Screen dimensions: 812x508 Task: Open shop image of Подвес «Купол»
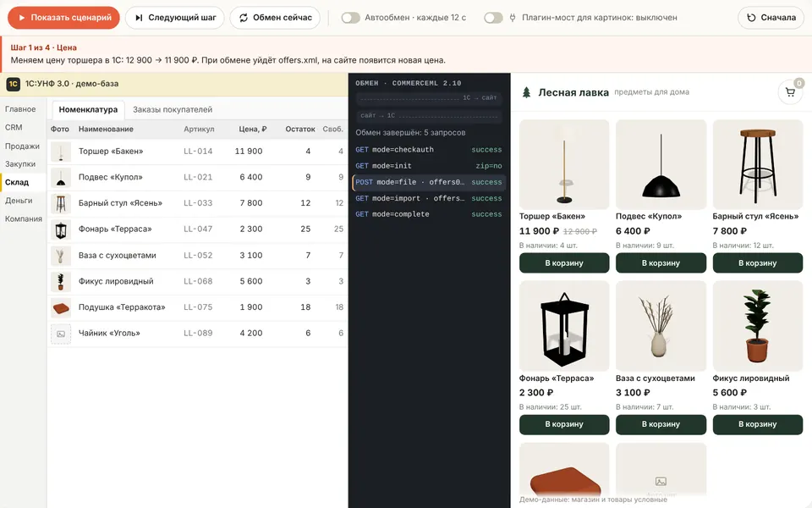point(661,164)
